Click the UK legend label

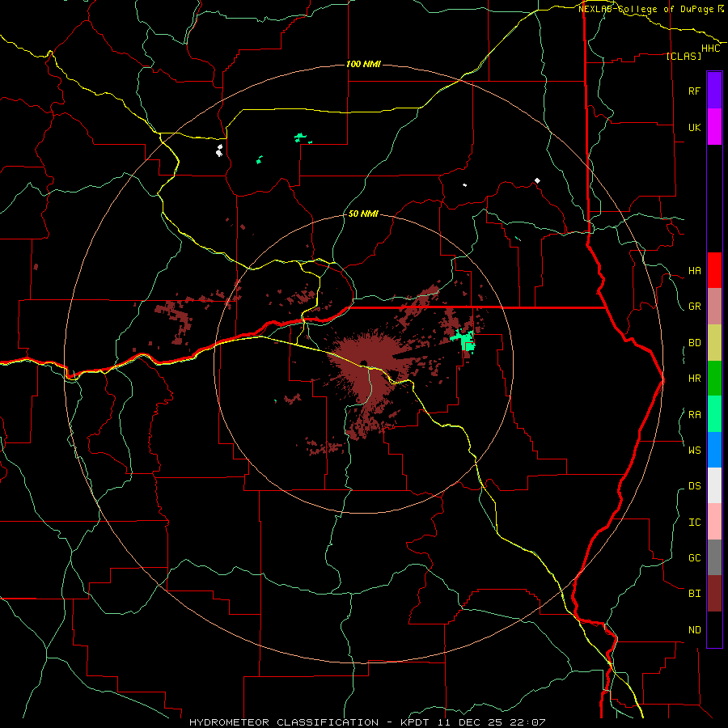point(694,127)
